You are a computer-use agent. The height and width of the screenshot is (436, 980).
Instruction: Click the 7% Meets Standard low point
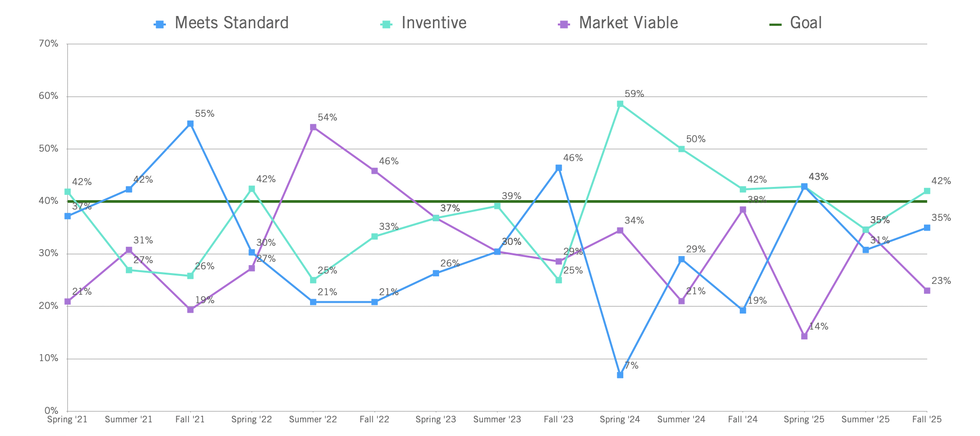tap(620, 375)
